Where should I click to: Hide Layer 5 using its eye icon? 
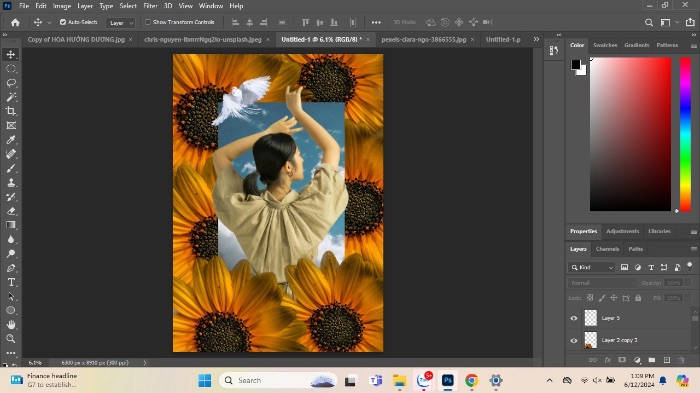click(x=574, y=318)
